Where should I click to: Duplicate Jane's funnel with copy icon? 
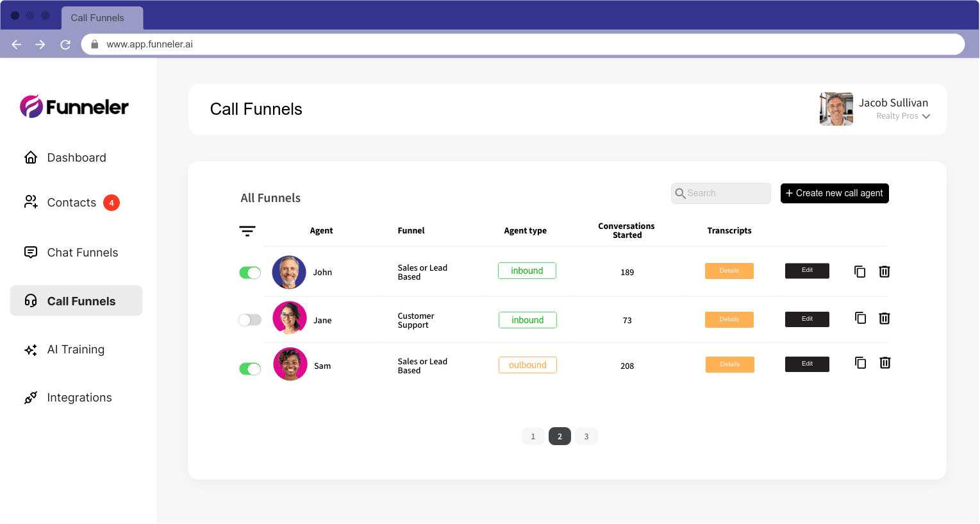861,318
